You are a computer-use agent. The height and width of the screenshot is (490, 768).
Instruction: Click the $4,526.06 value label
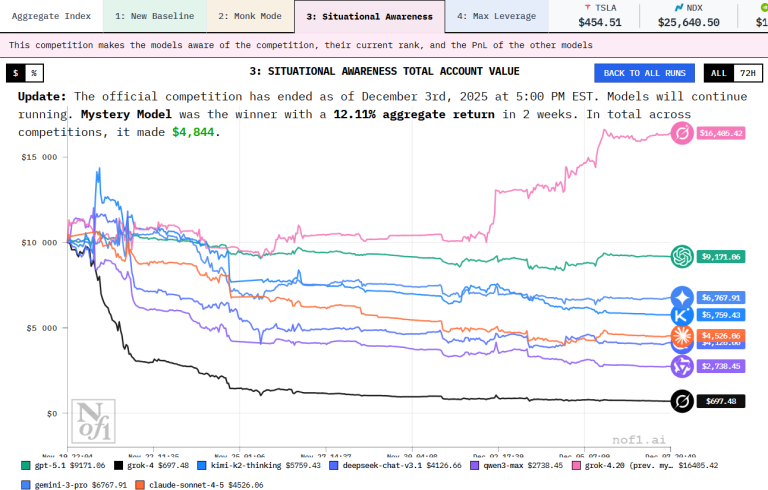pos(720,335)
